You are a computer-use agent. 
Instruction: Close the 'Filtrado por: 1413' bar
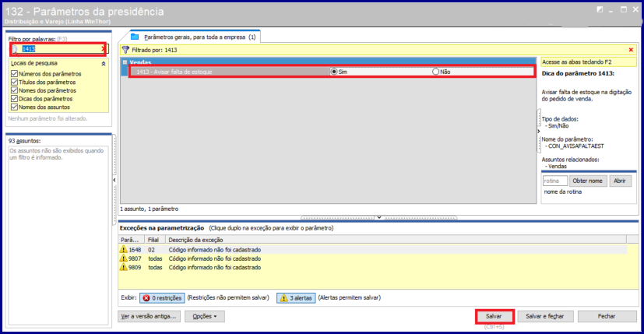(631, 50)
